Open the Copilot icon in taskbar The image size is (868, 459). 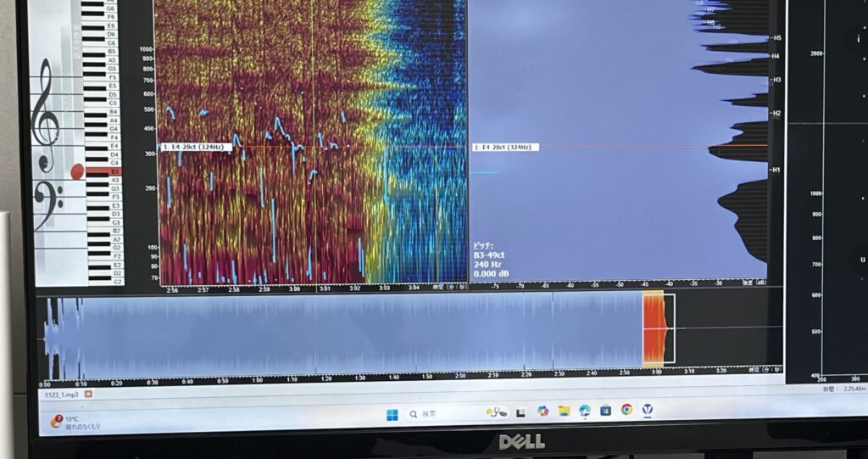point(542,411)
